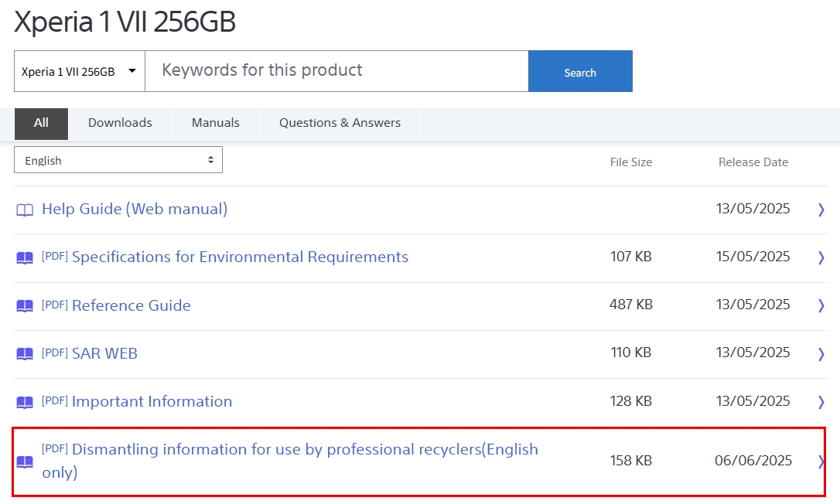
Task: Click the manual icon beside Specifications for Environmental Requirements
Action: coord(25,258)
